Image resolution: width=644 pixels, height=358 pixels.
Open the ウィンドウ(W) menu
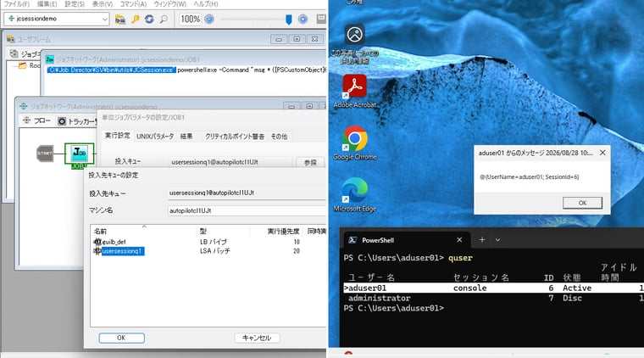[169, 3]
